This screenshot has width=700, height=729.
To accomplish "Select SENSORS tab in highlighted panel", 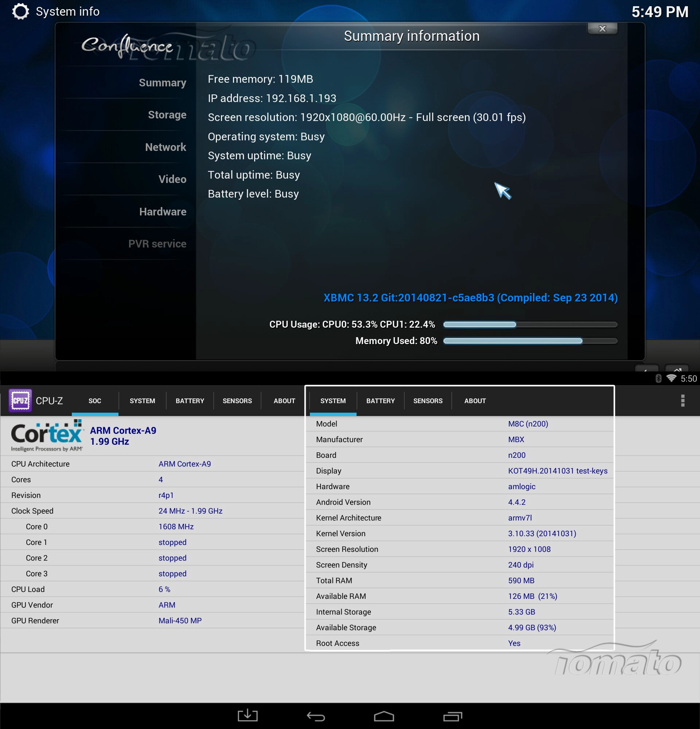I will [x=428, y=401].
